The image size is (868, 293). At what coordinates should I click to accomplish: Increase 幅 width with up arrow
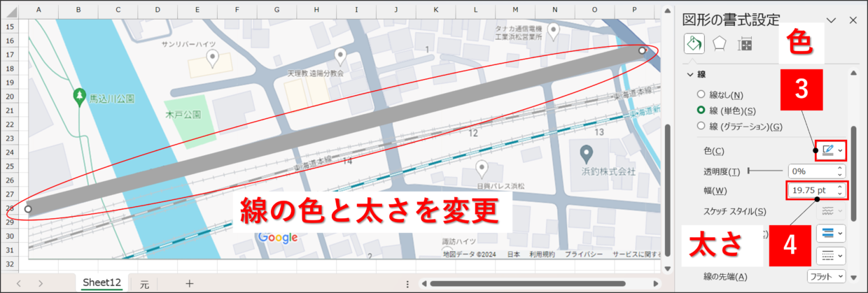tap(841, 187)
